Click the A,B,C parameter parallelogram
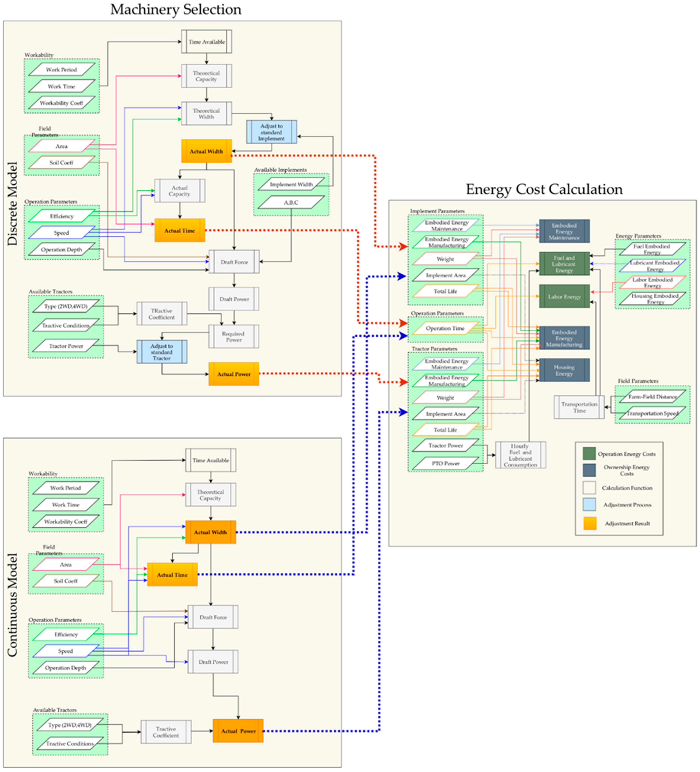The image size is (700, 772). [291, 203]
